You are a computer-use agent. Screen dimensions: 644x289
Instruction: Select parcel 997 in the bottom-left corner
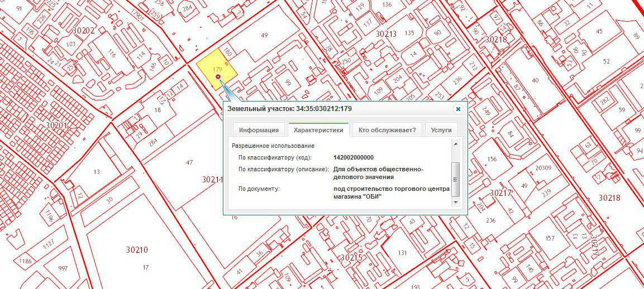(x=63, y=268)
